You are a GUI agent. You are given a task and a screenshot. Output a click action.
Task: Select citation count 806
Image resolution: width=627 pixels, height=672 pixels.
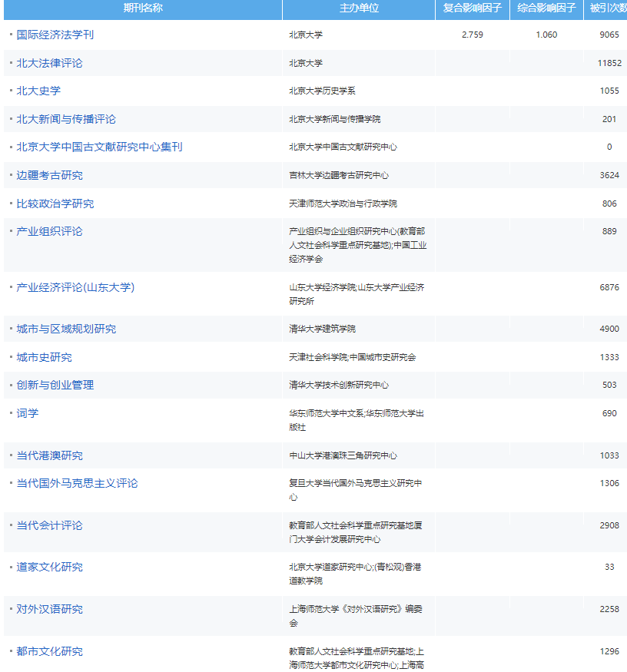point(609,204)
